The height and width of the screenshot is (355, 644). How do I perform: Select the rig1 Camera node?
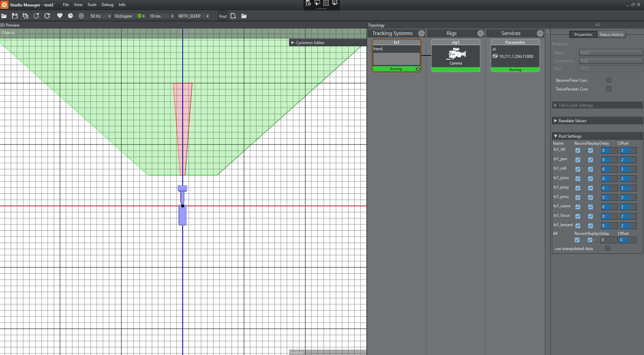point(455,56)
